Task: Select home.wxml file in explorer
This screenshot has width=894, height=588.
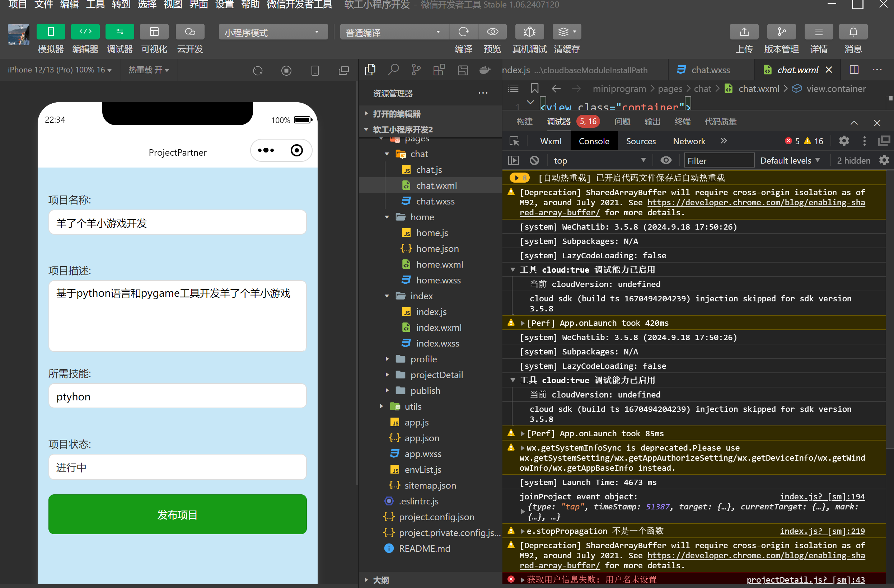Action: (x=439, y=264)
